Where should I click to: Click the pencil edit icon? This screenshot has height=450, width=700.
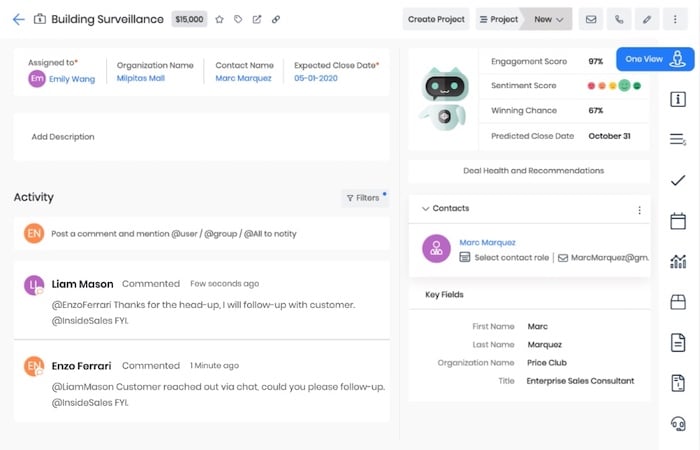[x=647, y=19]
